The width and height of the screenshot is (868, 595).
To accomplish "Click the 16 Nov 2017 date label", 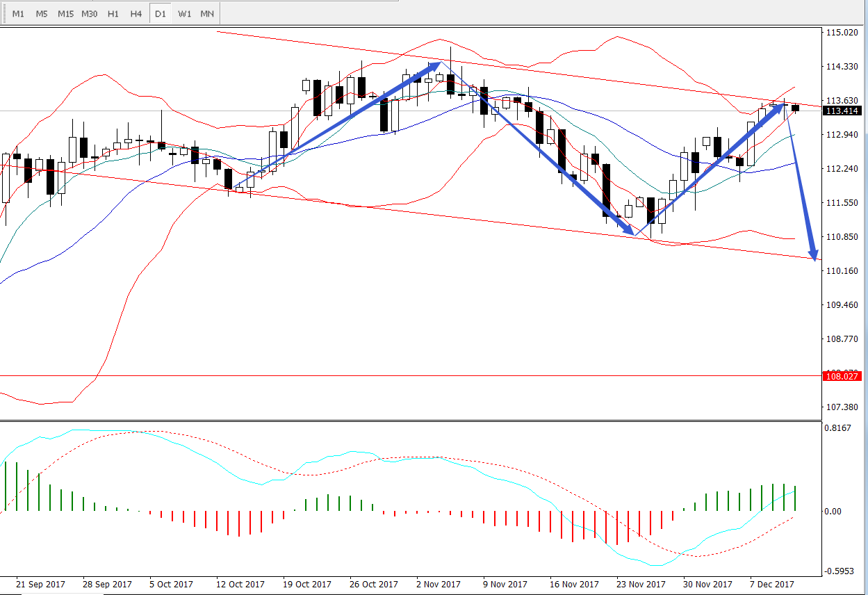I will click(574, 585).
